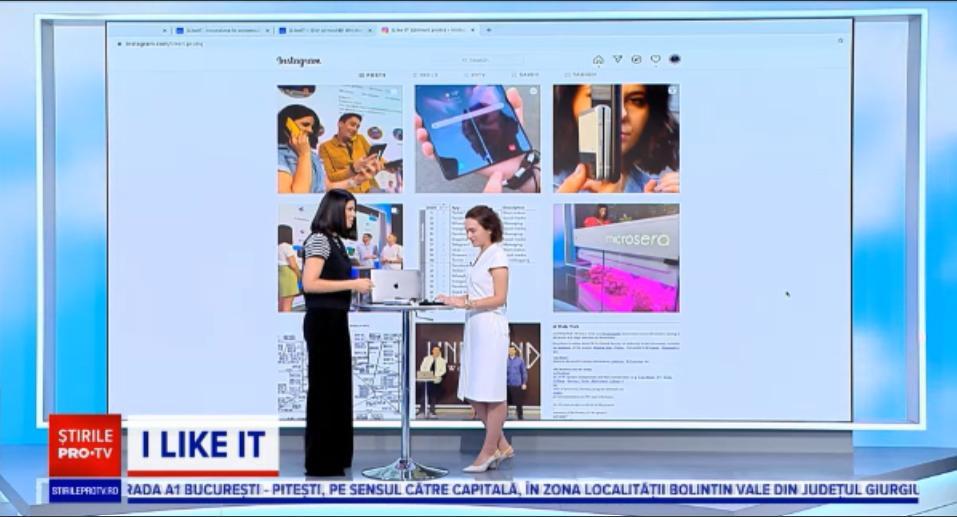
Task: Open post of woman holding foldable phone
Action: [x=616, y=139]
